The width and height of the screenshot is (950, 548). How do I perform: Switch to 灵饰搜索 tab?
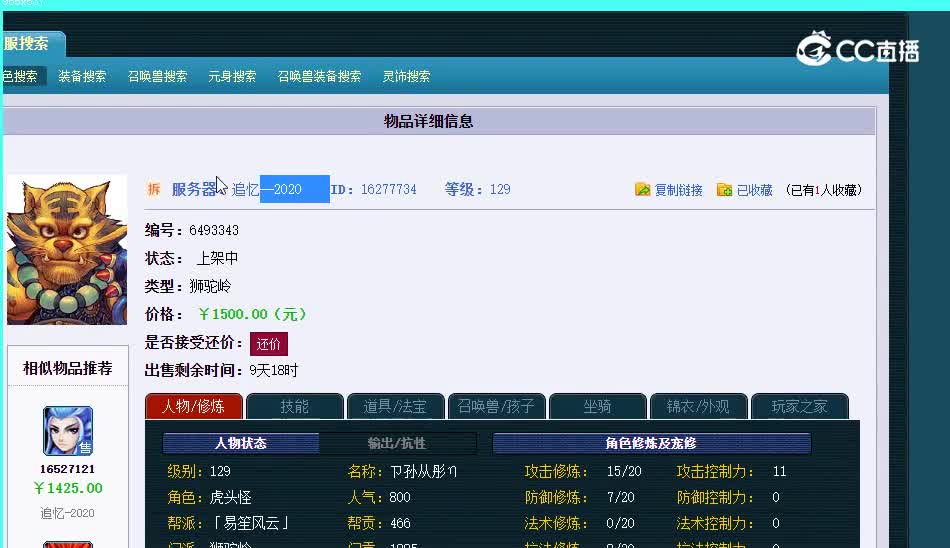pos(407,76)
